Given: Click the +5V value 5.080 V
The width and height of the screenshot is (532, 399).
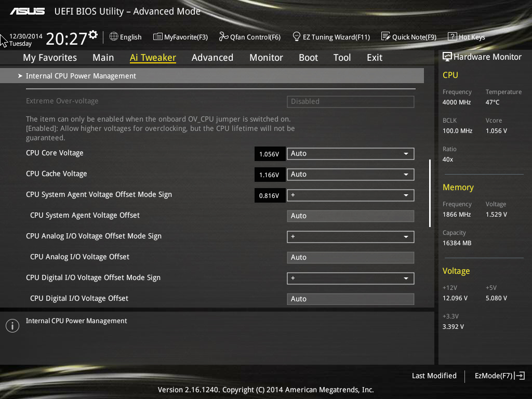Looking at the screenshot, I should [x=496, y=298].
